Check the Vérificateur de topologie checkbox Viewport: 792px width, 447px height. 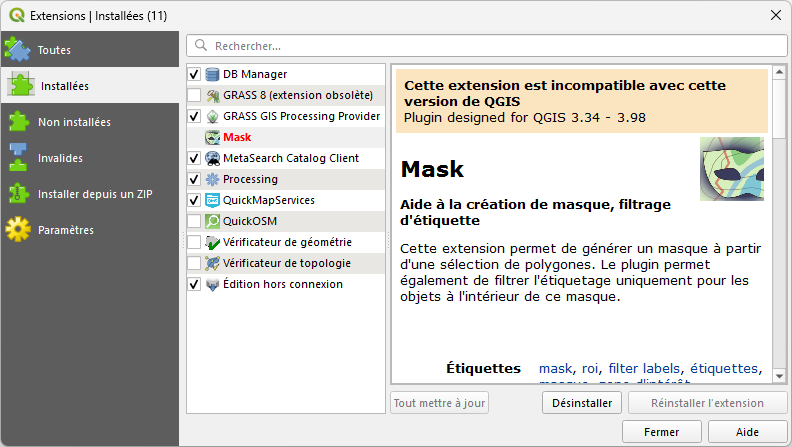pyautogui.click(x=194, y=263)
